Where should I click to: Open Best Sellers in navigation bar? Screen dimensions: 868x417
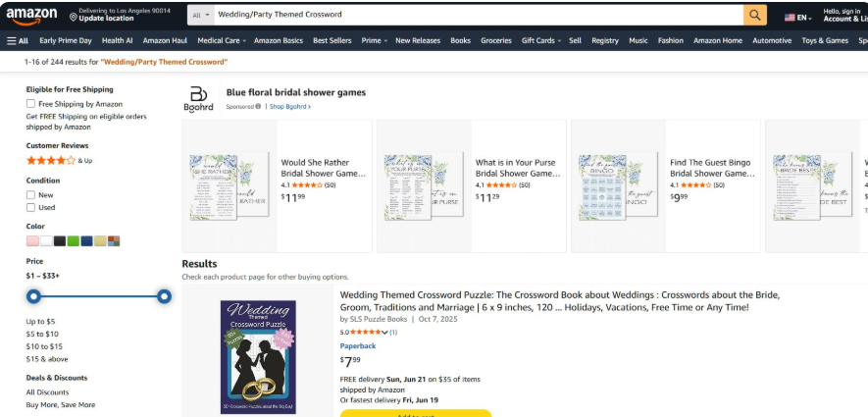click(332, 40)
